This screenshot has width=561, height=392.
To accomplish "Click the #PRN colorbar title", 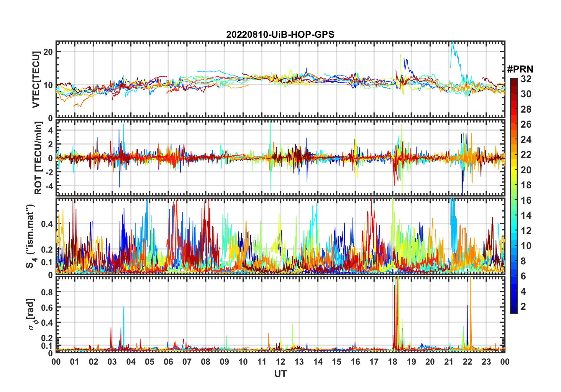I will [520, 69].
